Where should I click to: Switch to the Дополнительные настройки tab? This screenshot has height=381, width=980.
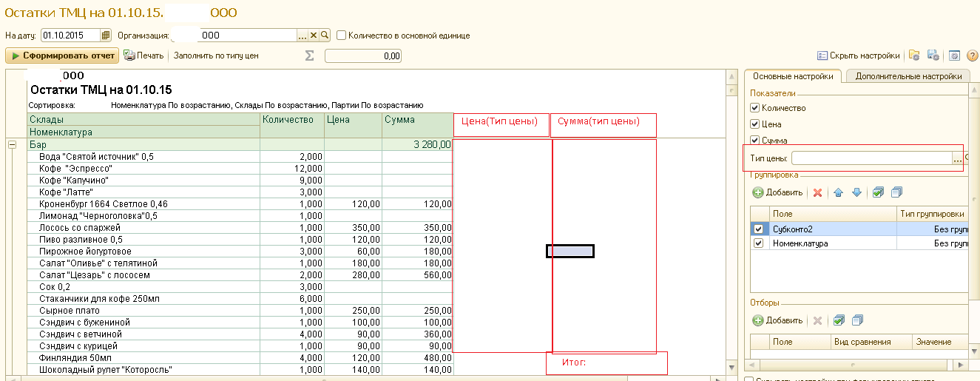click(x=908, y=76)
